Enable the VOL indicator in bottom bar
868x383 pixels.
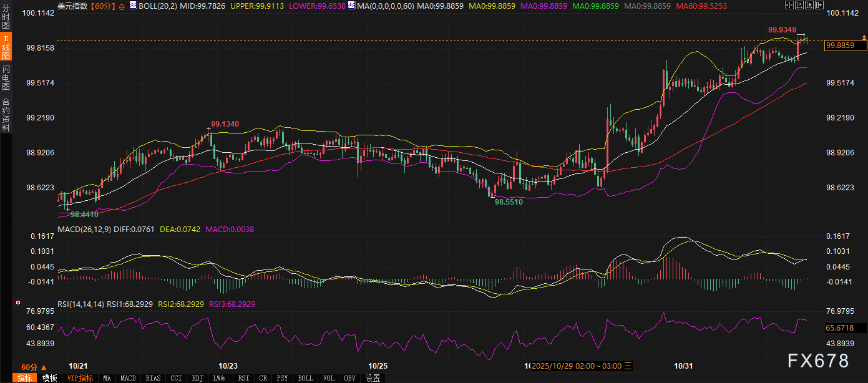click(329, 378)
